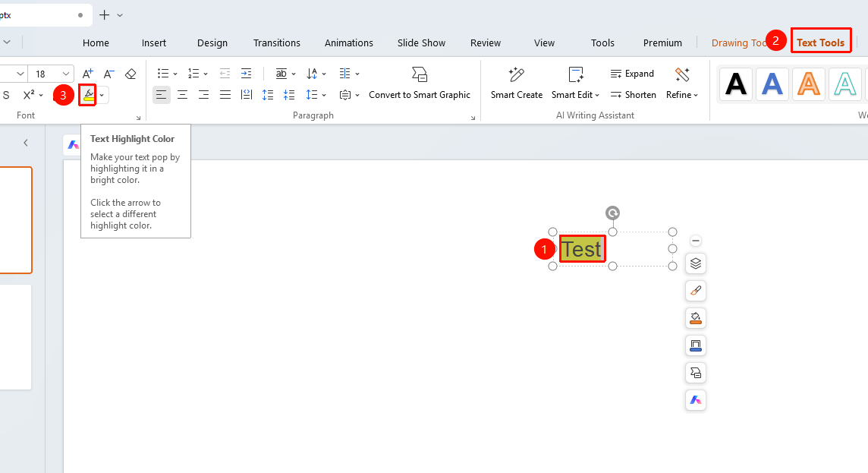The image size is (868, 473).
Task: Switch to the Text Tools tab
Action: 820,43
